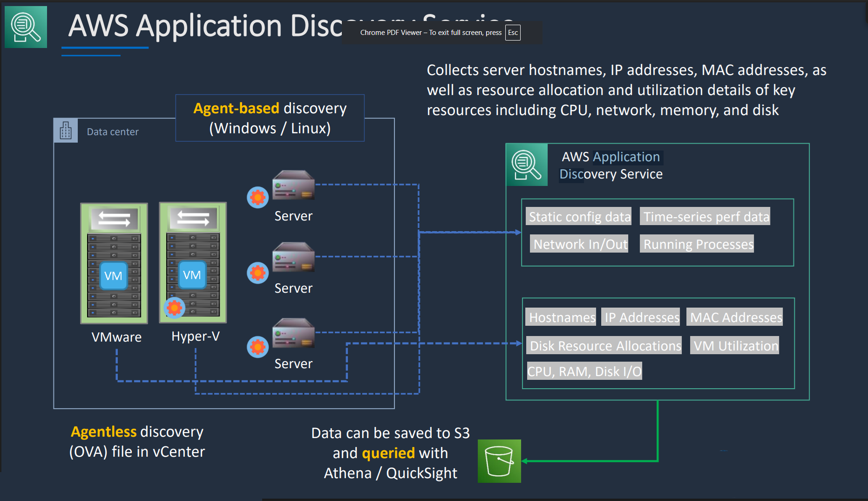Click the agent gear on Hyper-V host
Screen dimensions: 868x501
(174, 308)
